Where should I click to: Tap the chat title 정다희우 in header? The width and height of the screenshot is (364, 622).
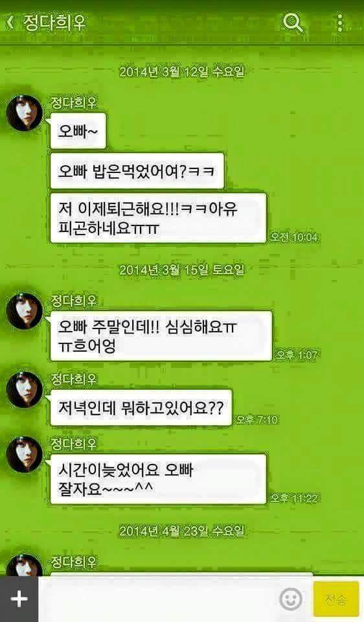pos(54,22)
